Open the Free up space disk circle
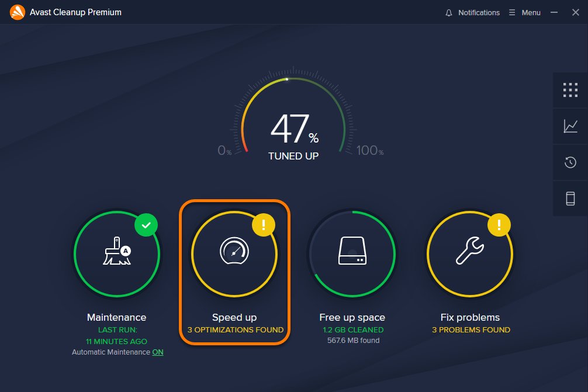Viewport: 588px width, 392px height. 352,254
